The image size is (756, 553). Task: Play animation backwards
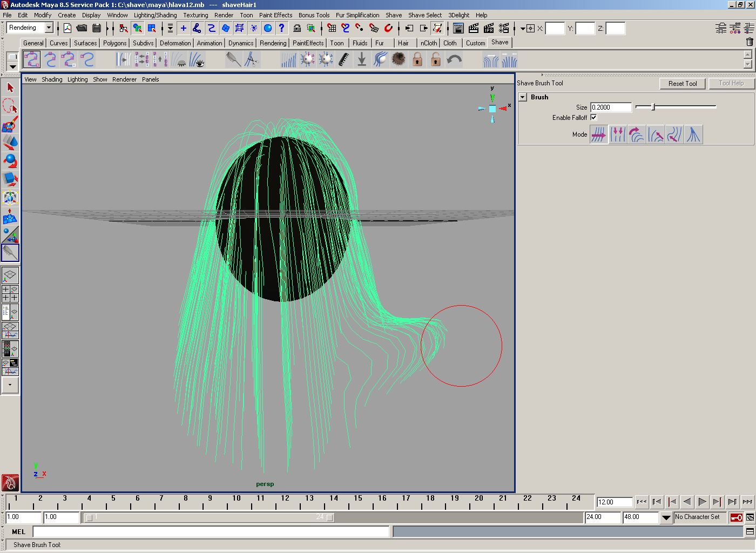point(687,502)
